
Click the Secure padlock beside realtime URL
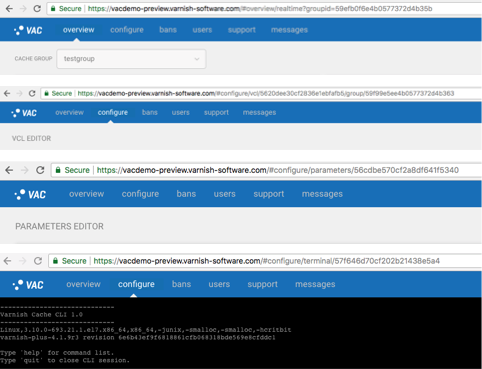click(53, 9)
